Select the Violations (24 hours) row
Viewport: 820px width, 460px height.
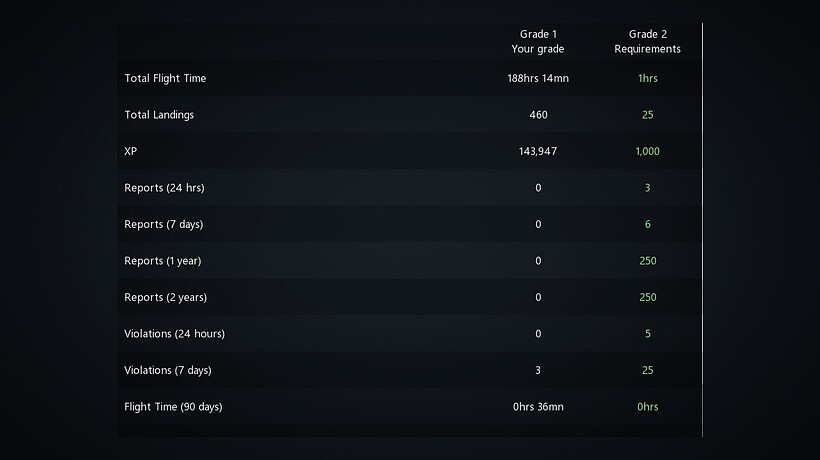tap(174, 334)
